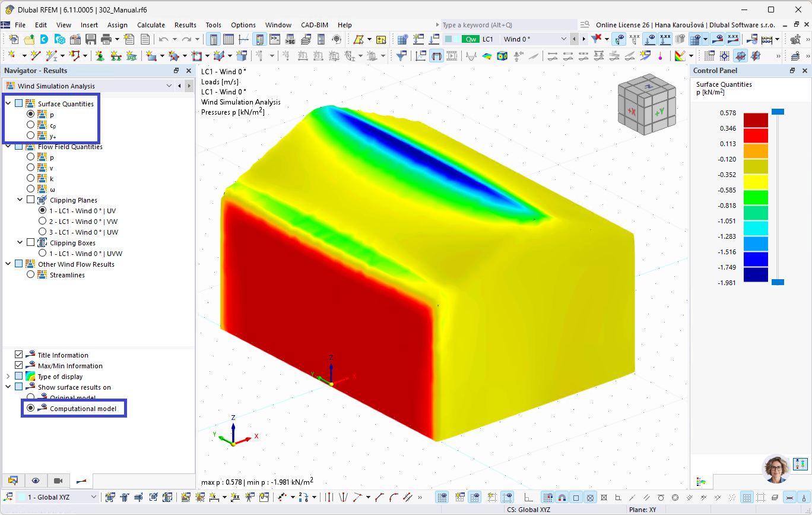Choose clipping plane 2 - LC1 VW
Viewport: 812px width, 515px height.
click(42, 221)
